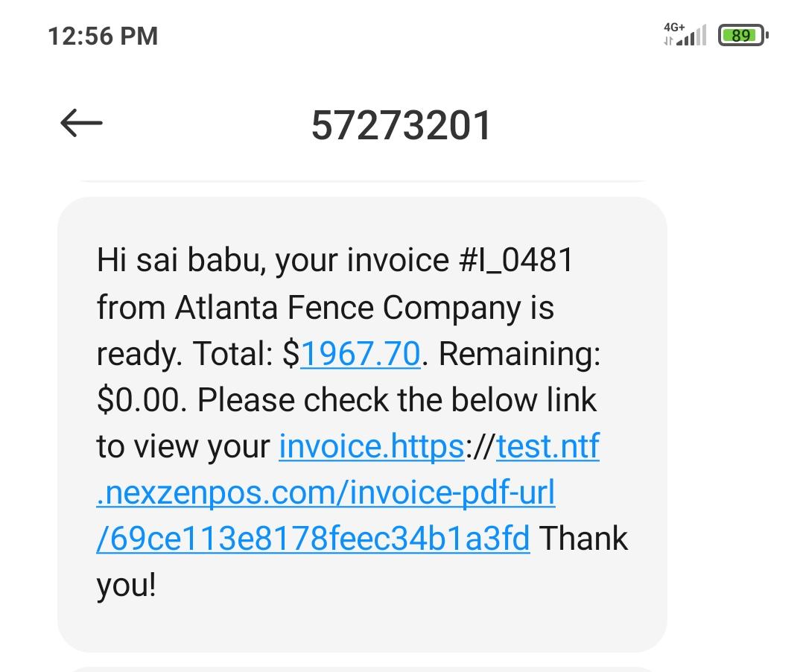The height and width of the screenshot is (672, 803).
Task: Follow the .nexzenpos.com/invoice-pdf-url link line
Action: (x=326, y=492)
